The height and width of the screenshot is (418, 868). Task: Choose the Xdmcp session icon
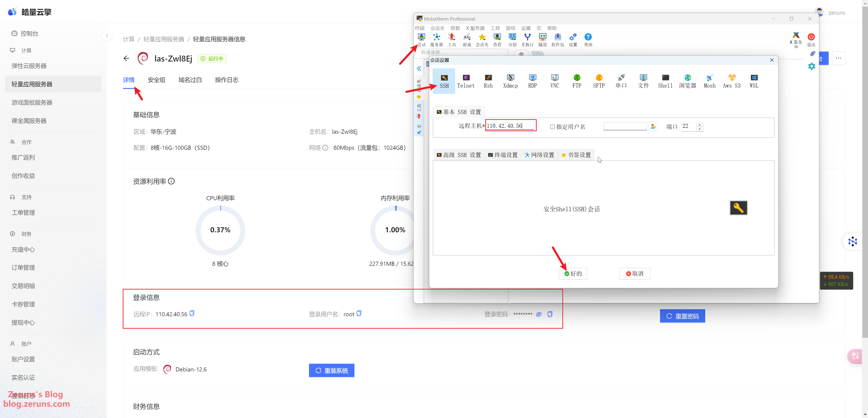pos(510,81)
